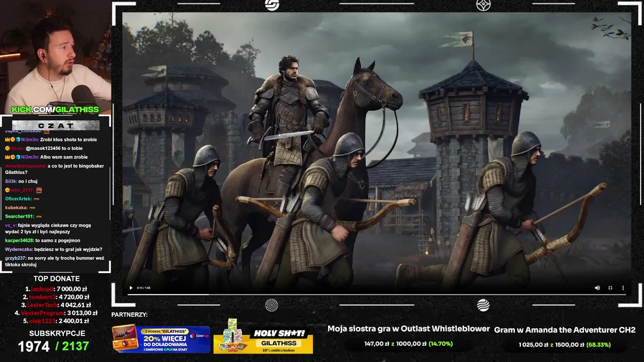Screen dimensions: 644x362
Task: Click username relix_2137 in chat
Action: coord(22,190)
